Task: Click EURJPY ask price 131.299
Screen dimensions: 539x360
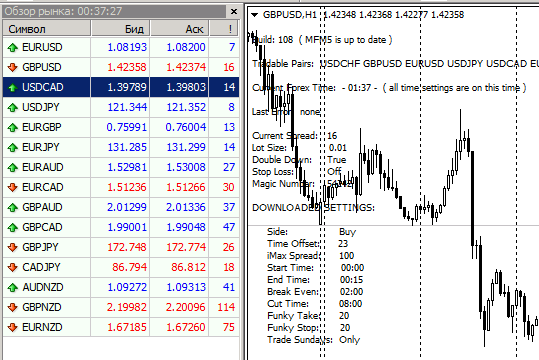Action: pyautogui.click(x=186, y=147)
